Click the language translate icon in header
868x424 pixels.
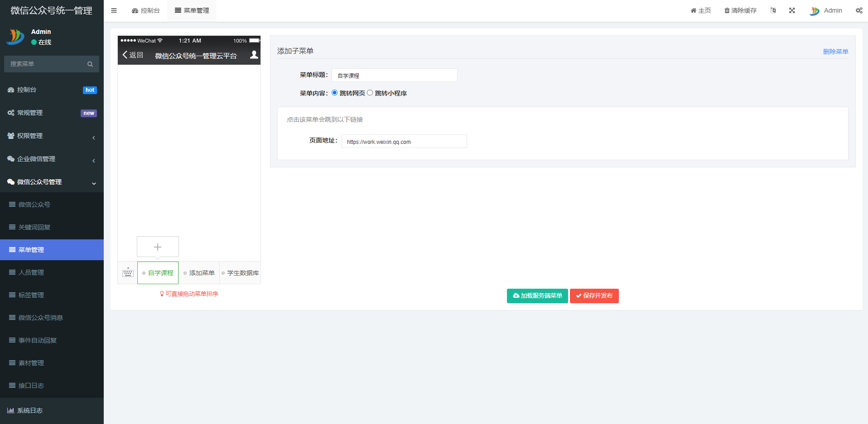click(773, 10)
